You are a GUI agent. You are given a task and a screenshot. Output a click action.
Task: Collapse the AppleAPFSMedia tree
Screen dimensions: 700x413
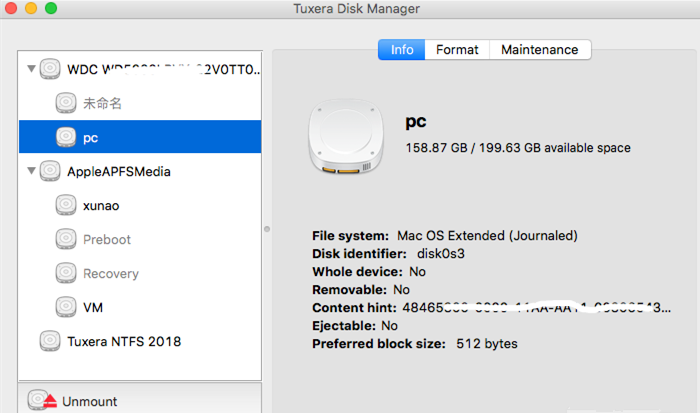pos(31,172)
